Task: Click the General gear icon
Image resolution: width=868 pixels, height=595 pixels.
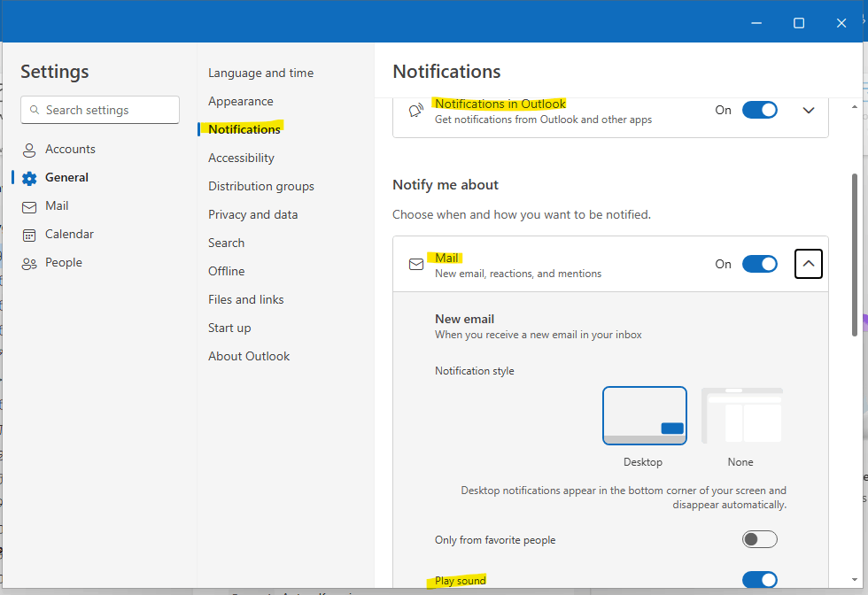Action: [x=28, y=178]
